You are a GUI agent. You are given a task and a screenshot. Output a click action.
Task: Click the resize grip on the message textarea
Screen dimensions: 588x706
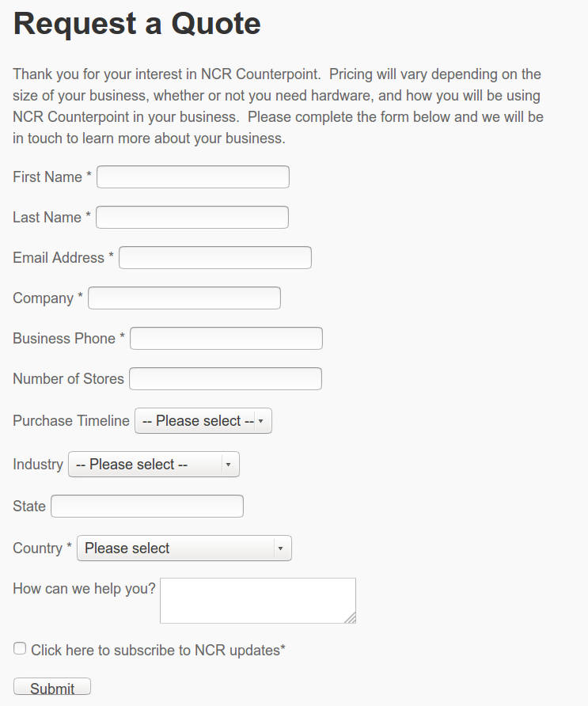point(352,617)
